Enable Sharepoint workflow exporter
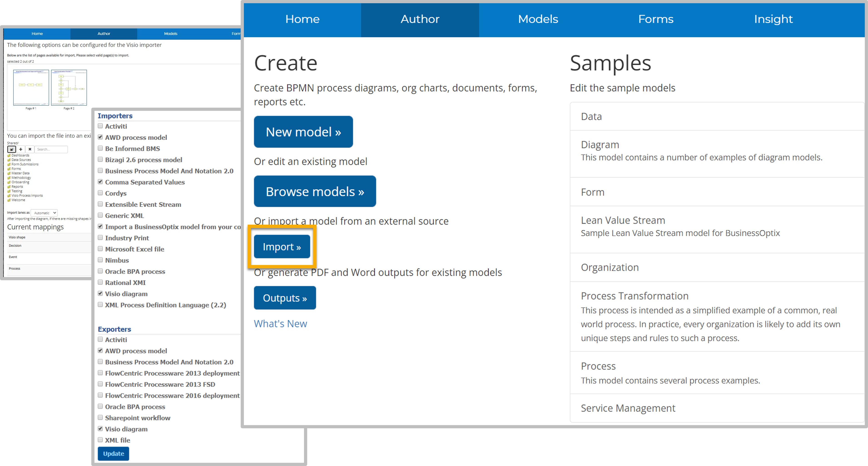 click(x=100, y=417)
